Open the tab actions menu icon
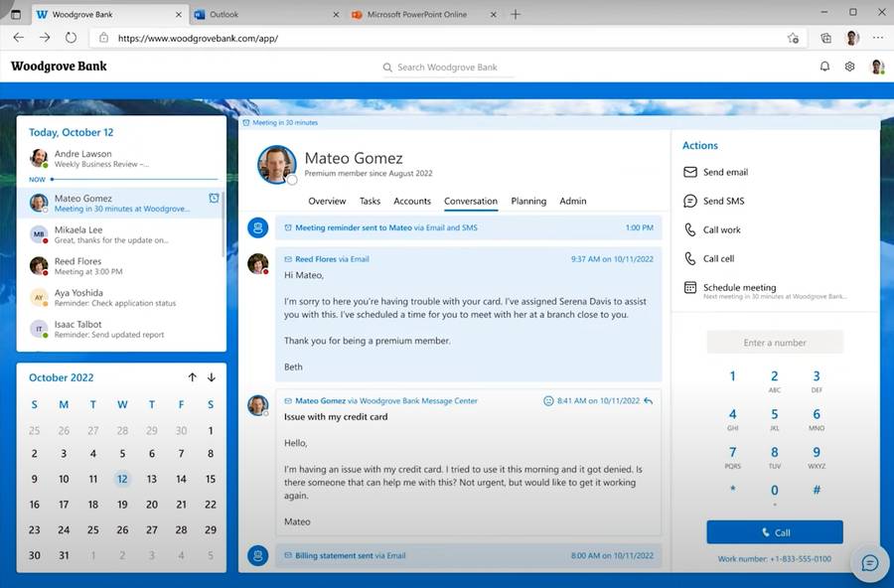894x588 pixels. [x=15, y=14]
